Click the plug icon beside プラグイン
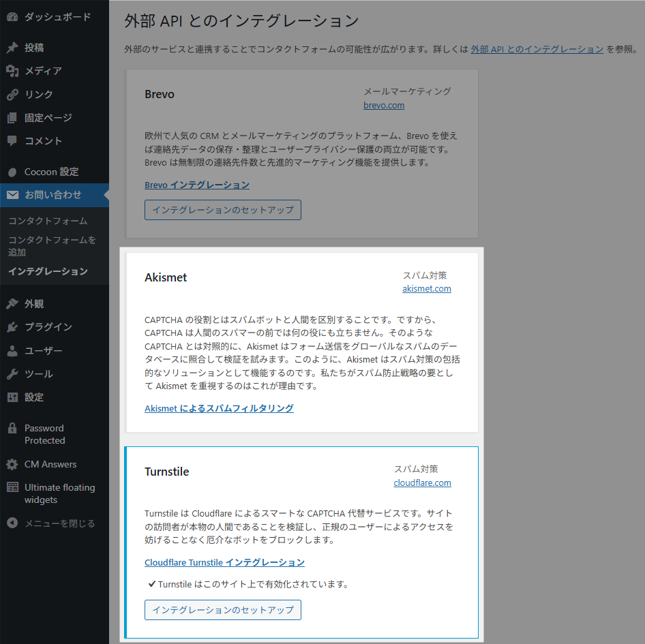645x644 pixels. pyautogui.click(x=12, y=327)
